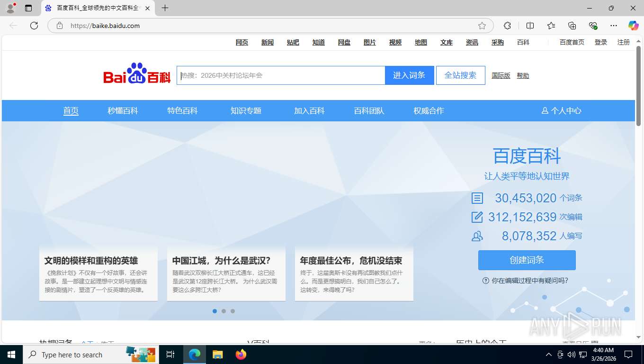644x364 pixels.
Task: Go to 网页 in the top navigation
Action: tap(242, 42)
